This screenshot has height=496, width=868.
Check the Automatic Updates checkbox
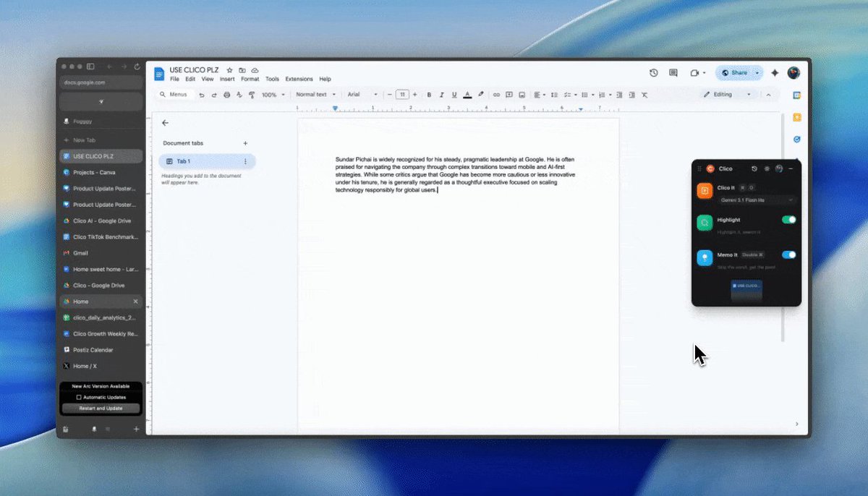[79, 397]
